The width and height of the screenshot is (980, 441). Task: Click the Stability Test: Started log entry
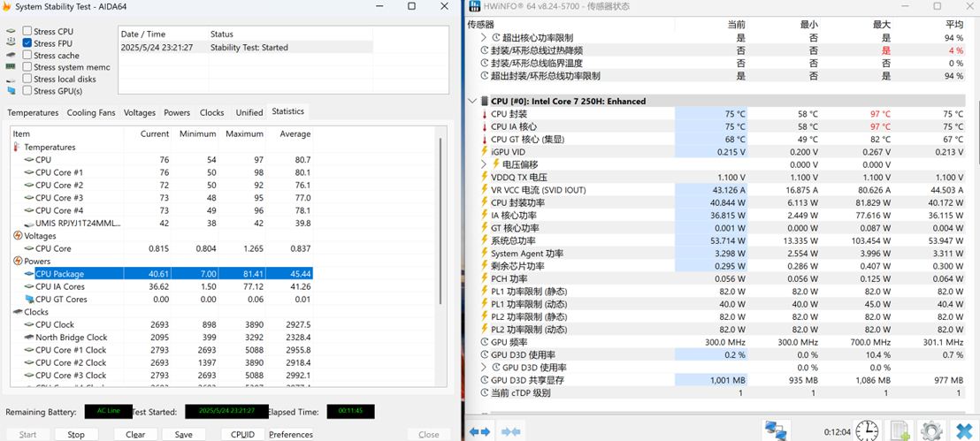click(x=246, y=48)
